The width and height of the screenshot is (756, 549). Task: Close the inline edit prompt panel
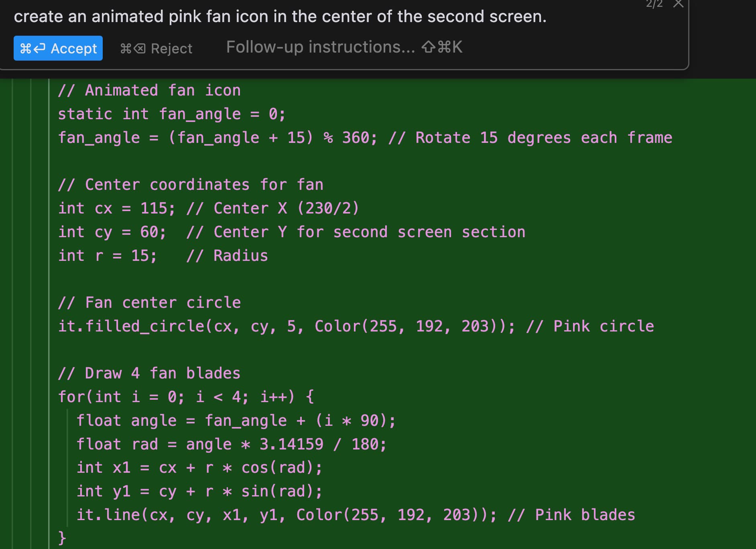pyautogui.click(x=678, y=4)
